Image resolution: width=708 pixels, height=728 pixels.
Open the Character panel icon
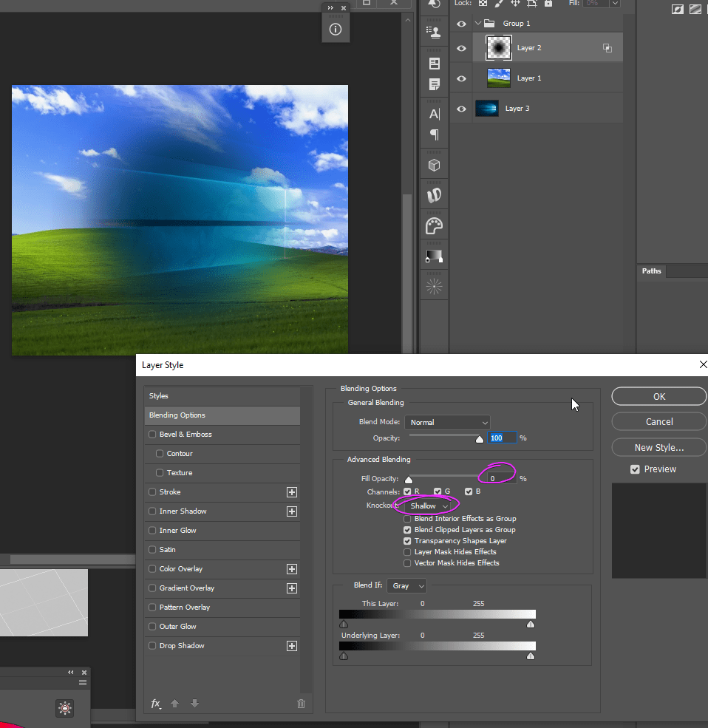(x=434, y=113)
